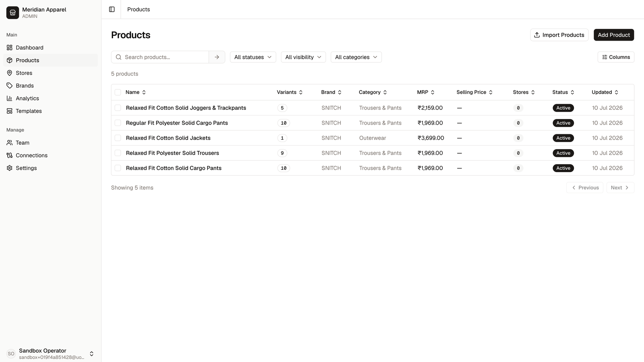
Task: Click the Analytics bar chart icon
Action: pyautogui.click(x=10, y=98)
